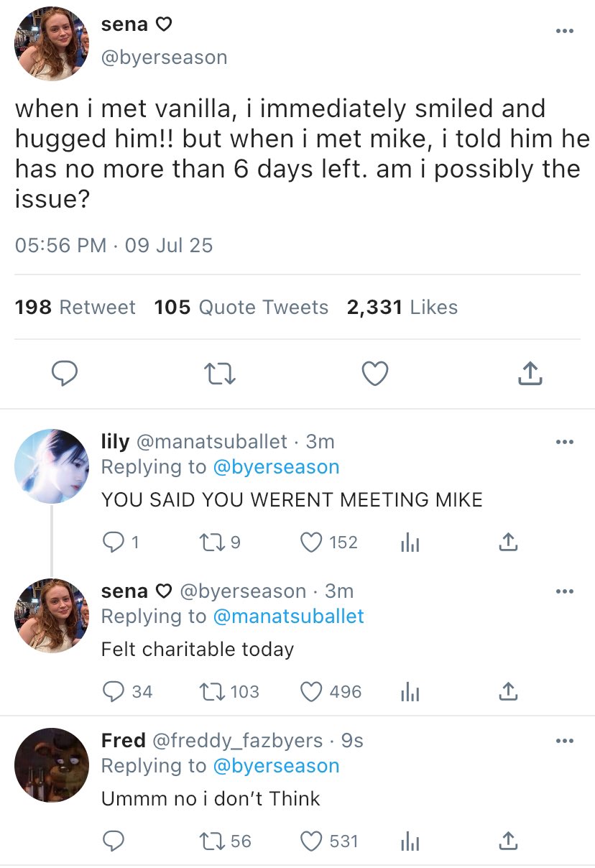Like Fred's reply with 531 likes

[311, 841]
